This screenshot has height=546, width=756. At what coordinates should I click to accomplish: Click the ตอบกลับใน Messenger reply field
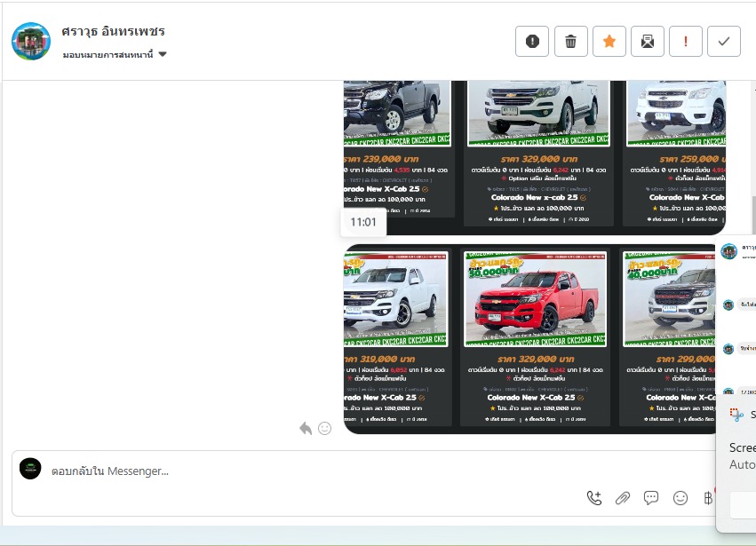[x=311, y=471]
